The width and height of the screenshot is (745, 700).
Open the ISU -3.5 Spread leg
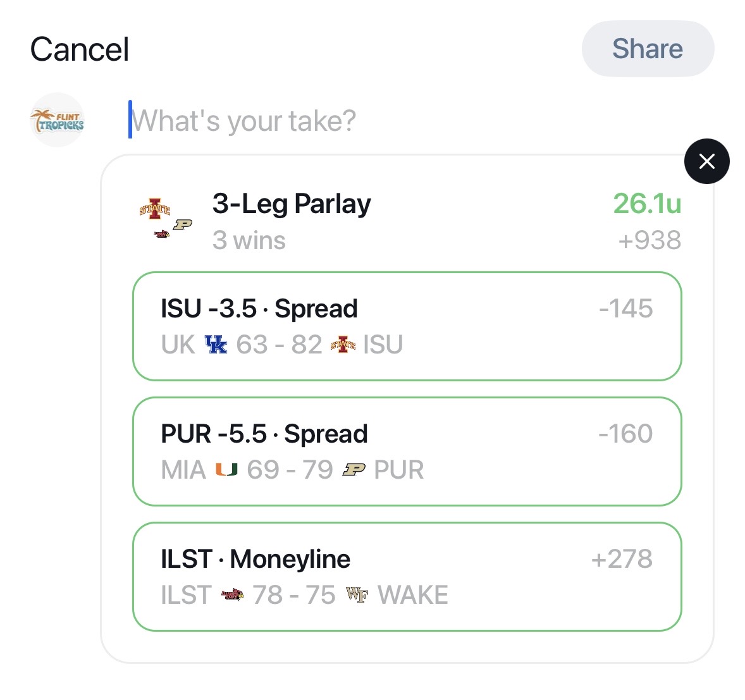pos(407,326)
